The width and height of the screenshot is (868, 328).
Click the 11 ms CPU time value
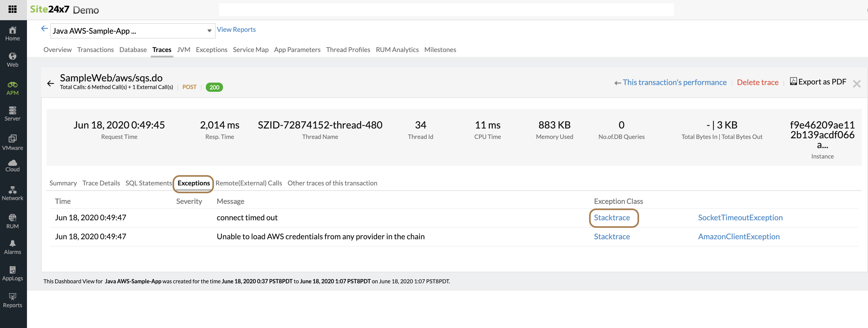pyautogui.click(x=488, y=125)
